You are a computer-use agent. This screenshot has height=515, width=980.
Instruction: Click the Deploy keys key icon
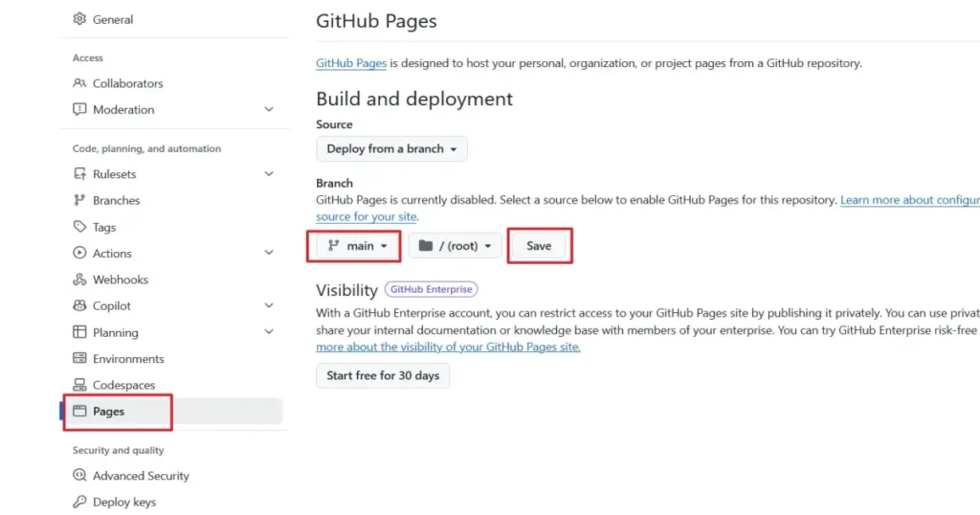click(79, 502)
